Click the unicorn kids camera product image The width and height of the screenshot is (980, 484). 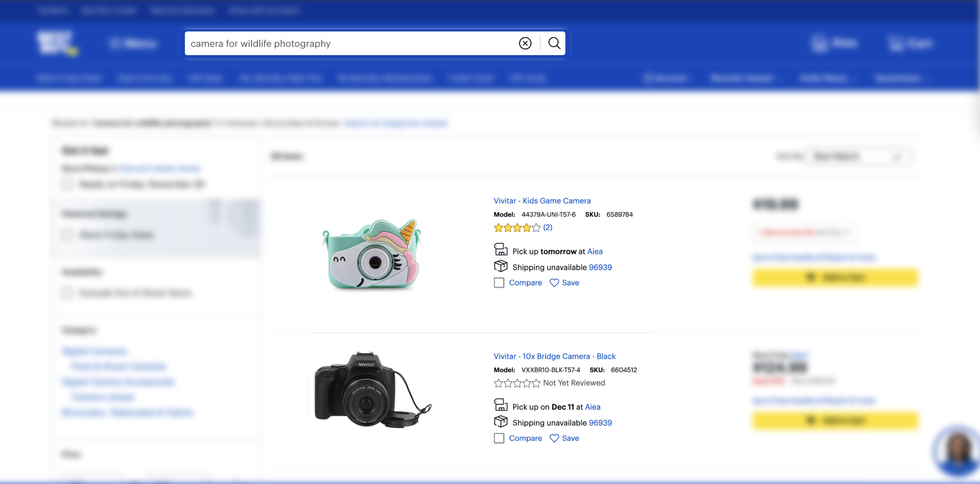click(372, 254)
